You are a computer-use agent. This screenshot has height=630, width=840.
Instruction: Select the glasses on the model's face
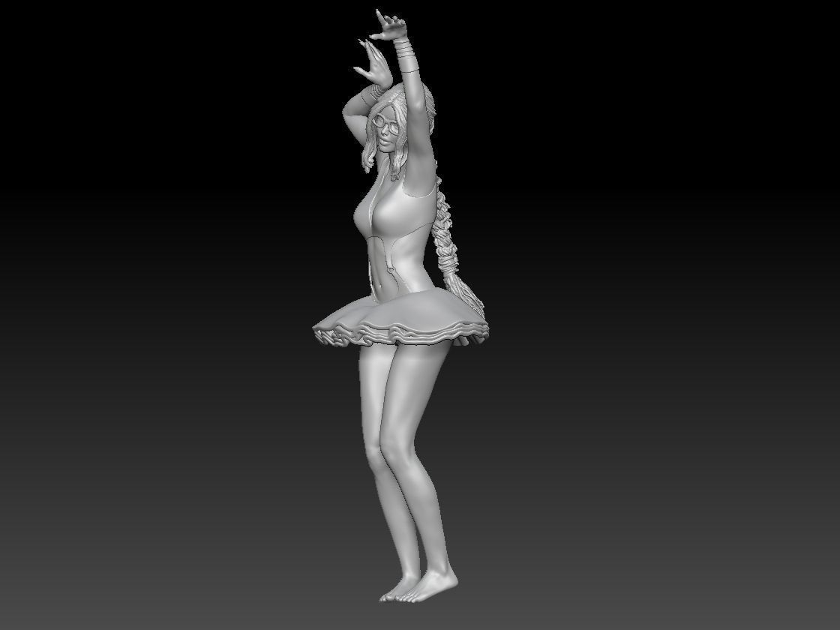click(385, 124)
